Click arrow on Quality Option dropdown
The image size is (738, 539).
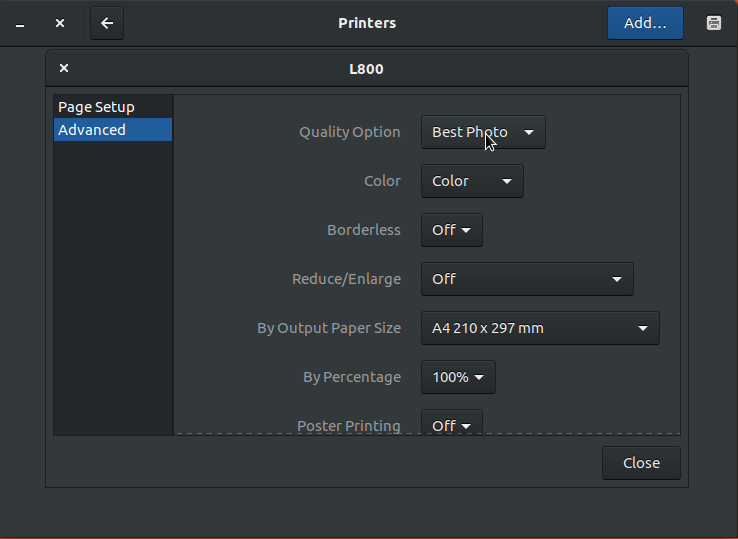529,132
